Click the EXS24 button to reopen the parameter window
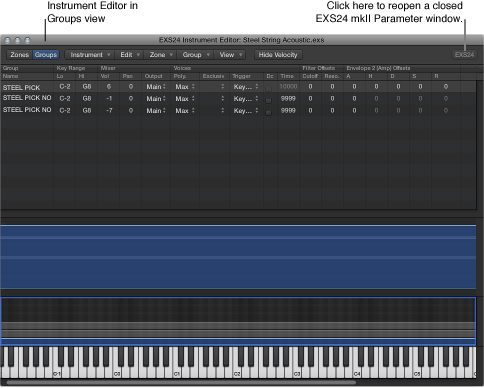Screen dimensions: 484x388 pos(464,55)
